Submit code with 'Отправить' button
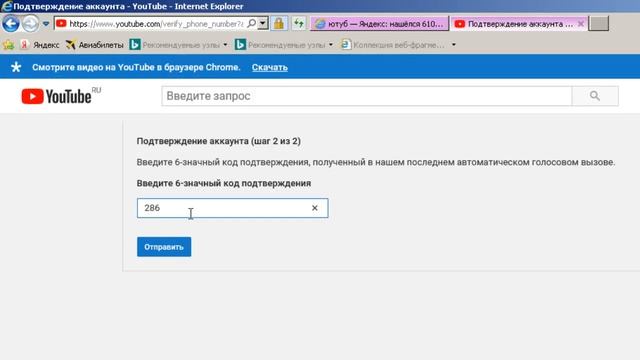The image size is (640, 360). [x=164, y=247]
